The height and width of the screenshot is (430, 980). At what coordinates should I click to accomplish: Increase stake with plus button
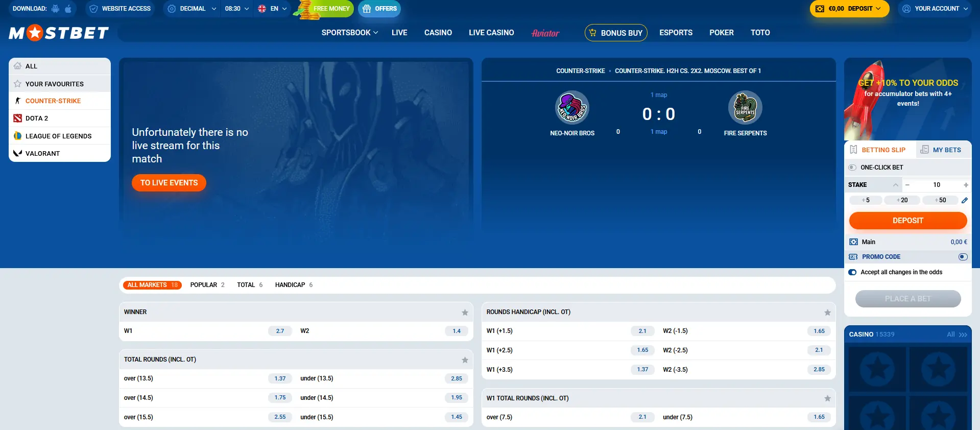(x=966, y=185)
